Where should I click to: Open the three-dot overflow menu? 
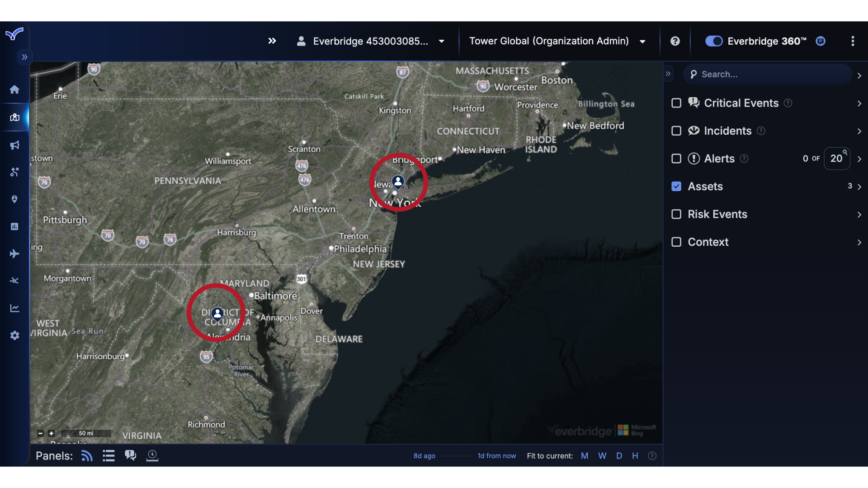(853, 41)
